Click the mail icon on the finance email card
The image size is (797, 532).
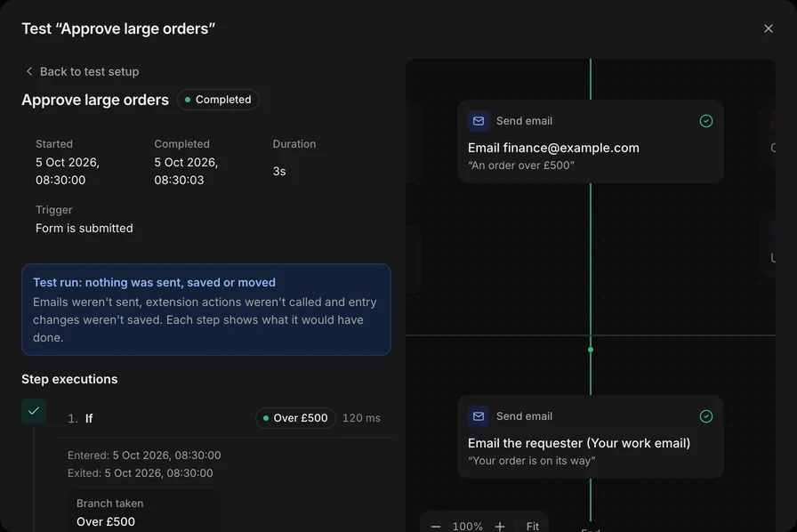point(479,121)
